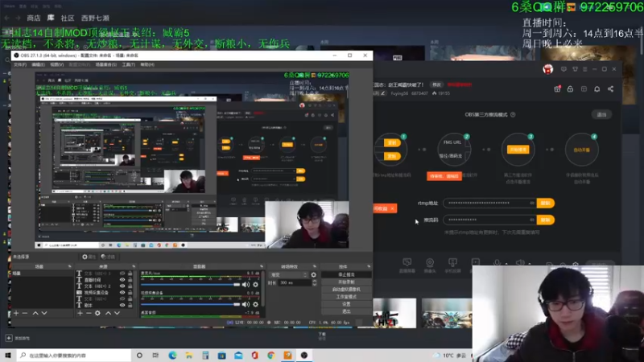Image resolution: width=644 pixels, height=362 pixels.
Task: Move the source up with arrow icon
Action: coord(108,313)
